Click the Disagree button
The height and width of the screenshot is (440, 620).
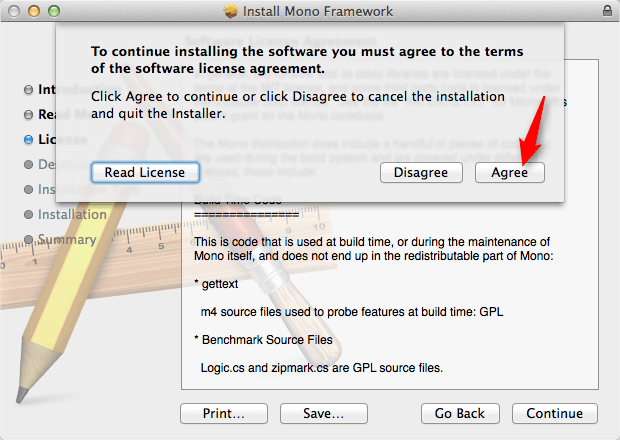click(x=421, y=173)
